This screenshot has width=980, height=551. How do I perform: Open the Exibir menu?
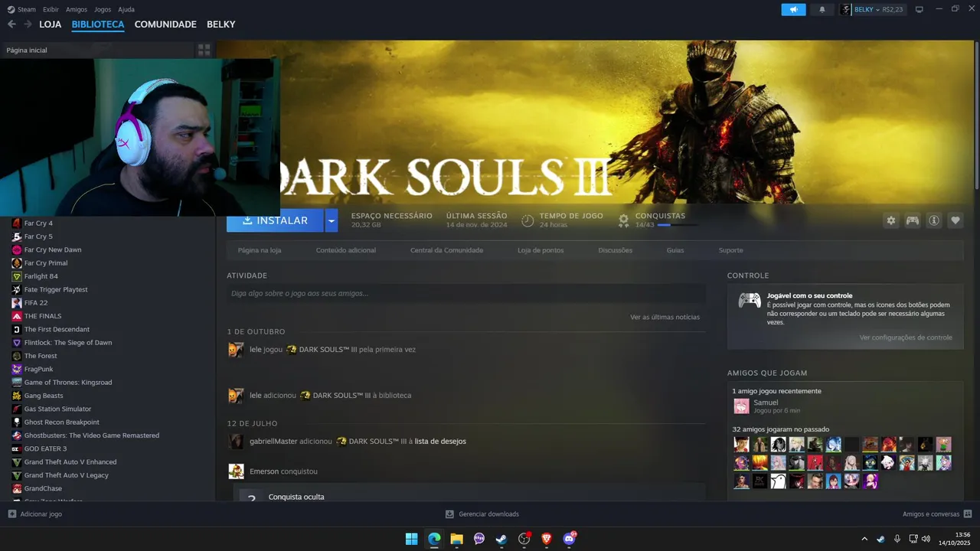pyautogui.click(x=51, y=9)
